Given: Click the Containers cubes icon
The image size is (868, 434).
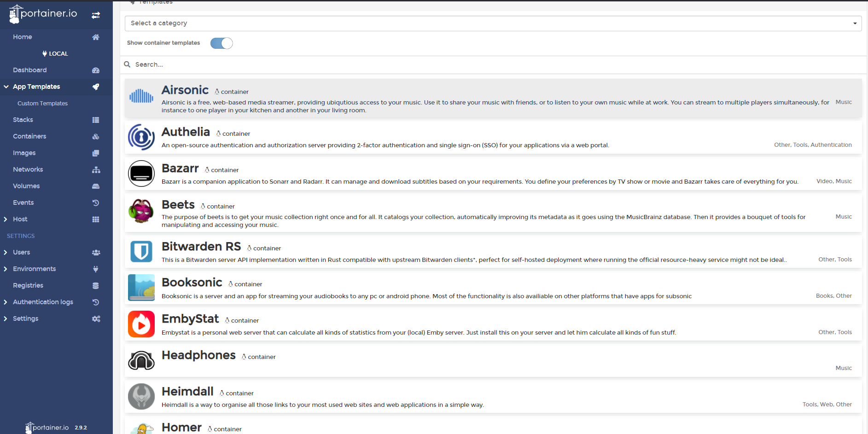Looking at the screenshot, I should [x=96, y=137].
